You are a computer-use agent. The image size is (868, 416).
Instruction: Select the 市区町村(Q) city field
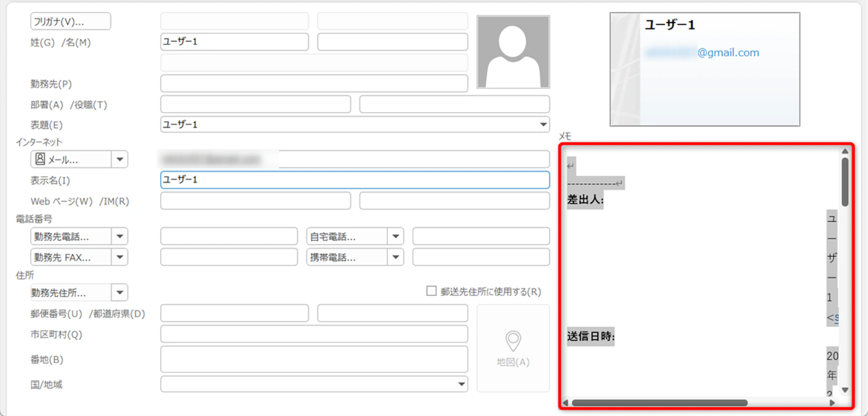point(314,334)
